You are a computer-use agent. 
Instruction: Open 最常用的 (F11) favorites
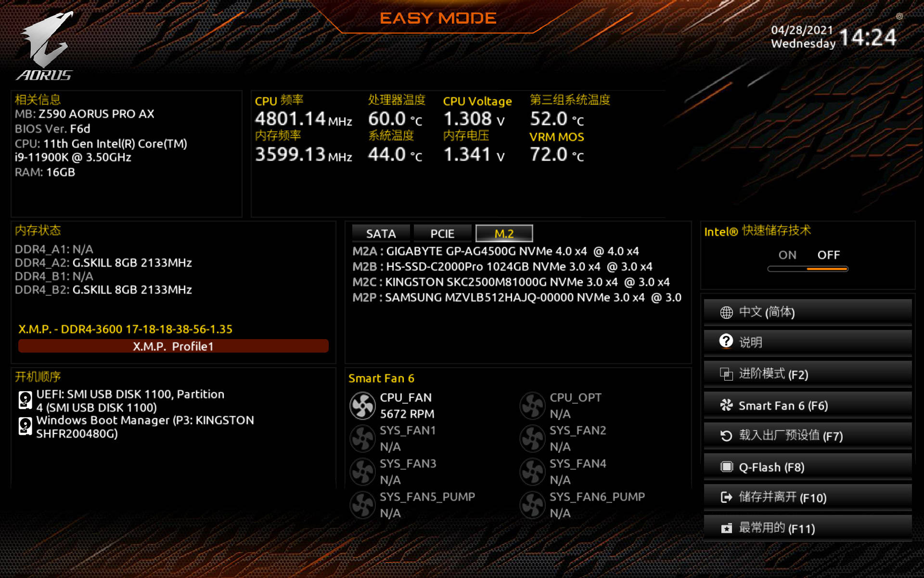[x=808, y=528]
